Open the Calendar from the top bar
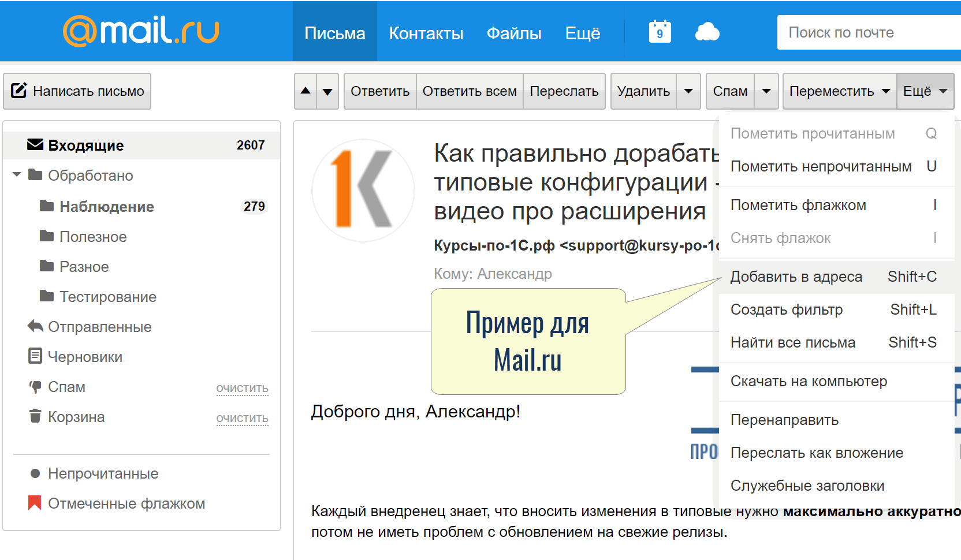 659,32
